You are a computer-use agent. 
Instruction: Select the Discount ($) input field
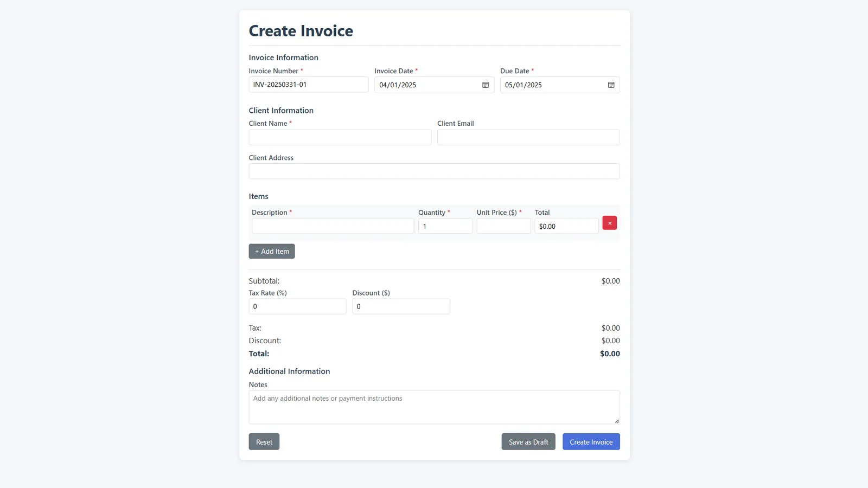tap(401, 306)
